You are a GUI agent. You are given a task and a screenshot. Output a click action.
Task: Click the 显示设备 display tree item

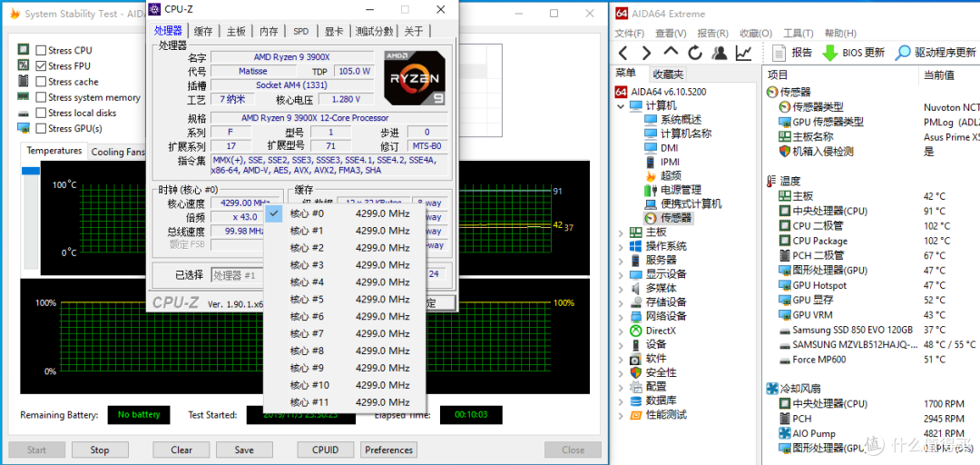pyautogui.click(x=659, y=274)
